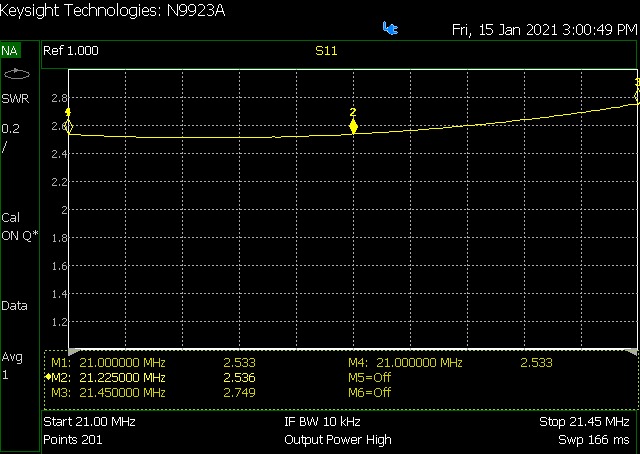Click the S11 measurement label
Image resolution: width=640 pixels, height=454 pixels.
pos(326,51)
